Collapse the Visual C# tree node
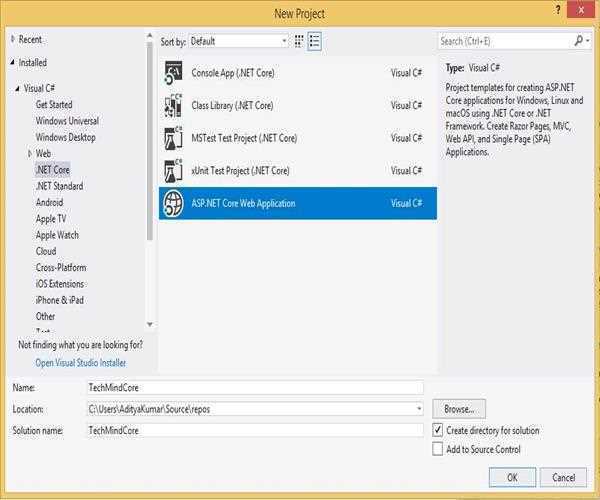The width and height of the screenshot is (600, 500). pyautogui.click(x=17, y=89)
